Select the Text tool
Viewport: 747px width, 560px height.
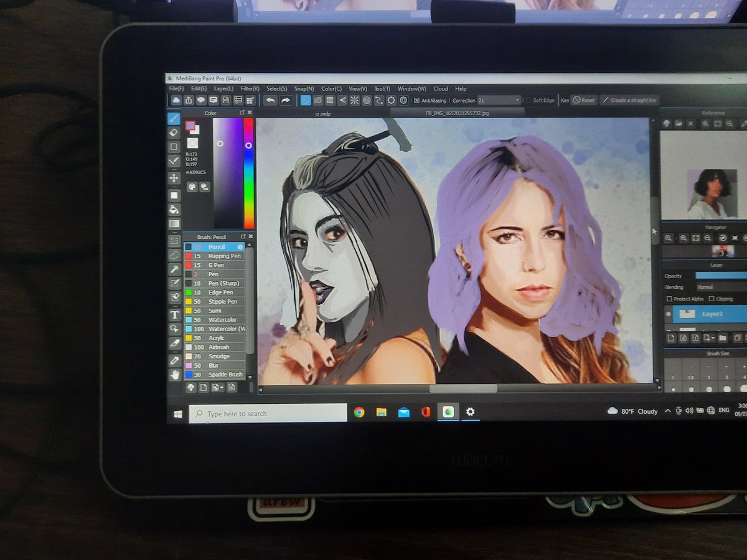(174, 314)
